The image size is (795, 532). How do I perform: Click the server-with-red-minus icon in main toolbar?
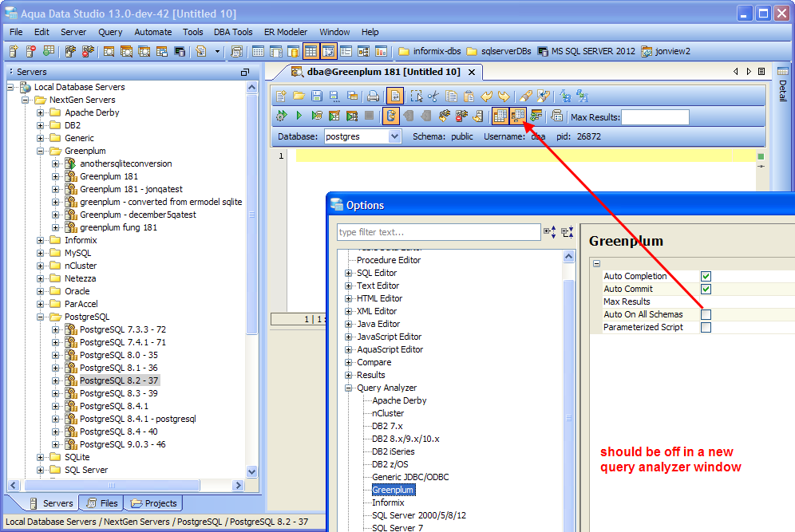click(31, 51)
